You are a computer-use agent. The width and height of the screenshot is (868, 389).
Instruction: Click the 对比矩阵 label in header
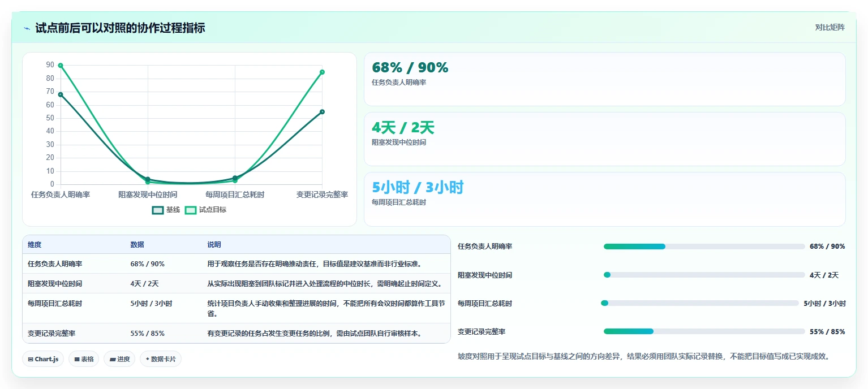point(830,27)
